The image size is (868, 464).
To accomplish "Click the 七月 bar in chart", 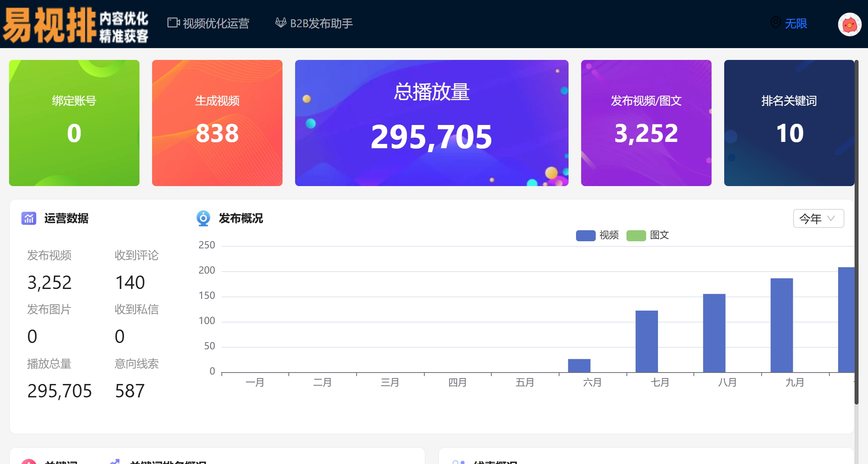I will pos(647,341).
